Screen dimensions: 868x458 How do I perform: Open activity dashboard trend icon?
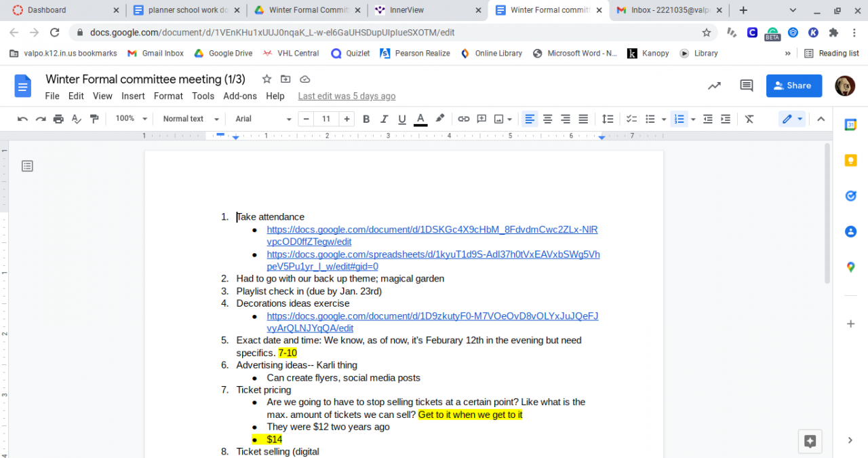point(714,85)
